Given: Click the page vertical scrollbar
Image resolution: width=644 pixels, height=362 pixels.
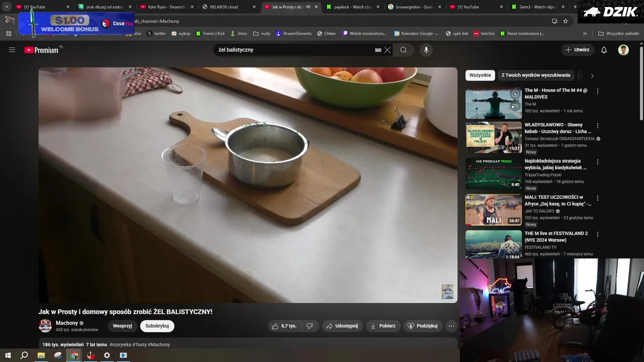Looking at the screenshot, I should point(641,83).
